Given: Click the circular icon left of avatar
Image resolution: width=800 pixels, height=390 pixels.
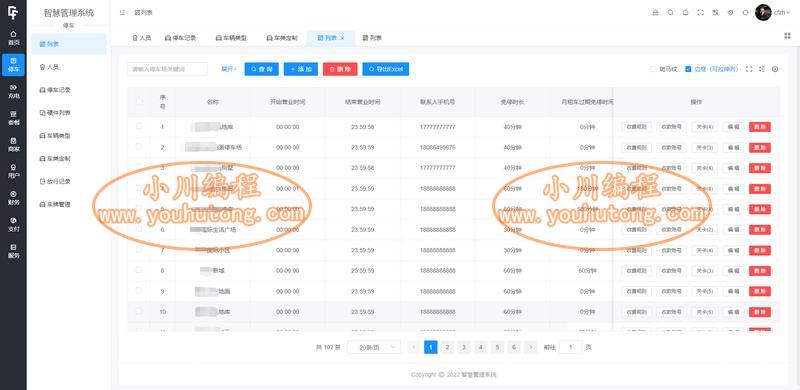Looking at the screenshot, I should click(745, 13).
